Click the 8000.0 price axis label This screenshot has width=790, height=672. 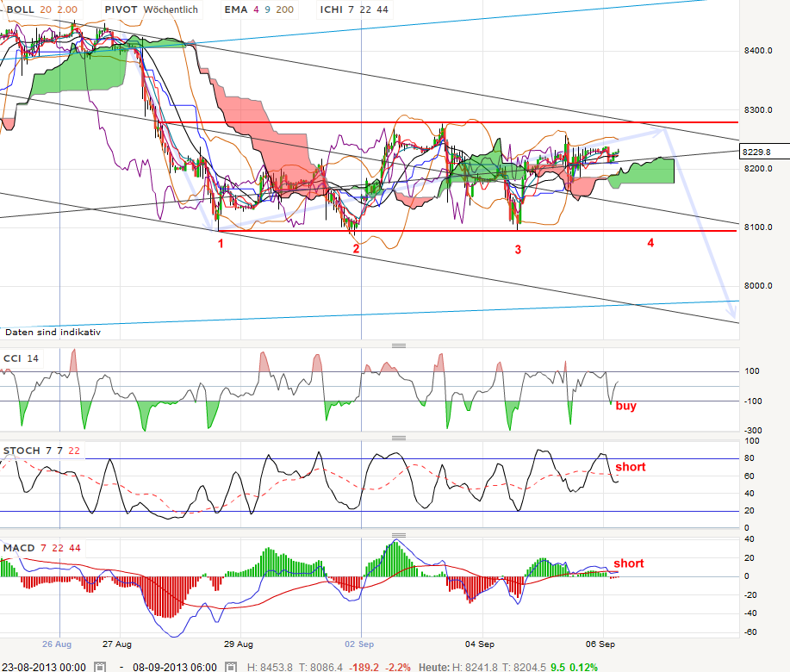coord(758,286)
